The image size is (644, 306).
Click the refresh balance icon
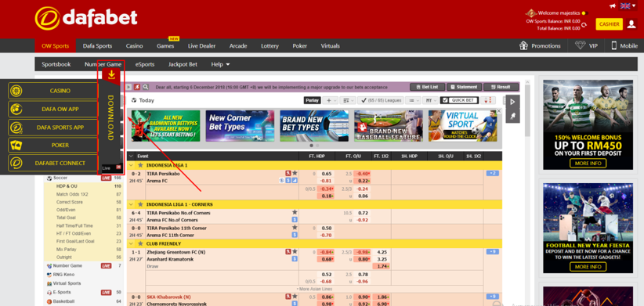tap(584, 24)
